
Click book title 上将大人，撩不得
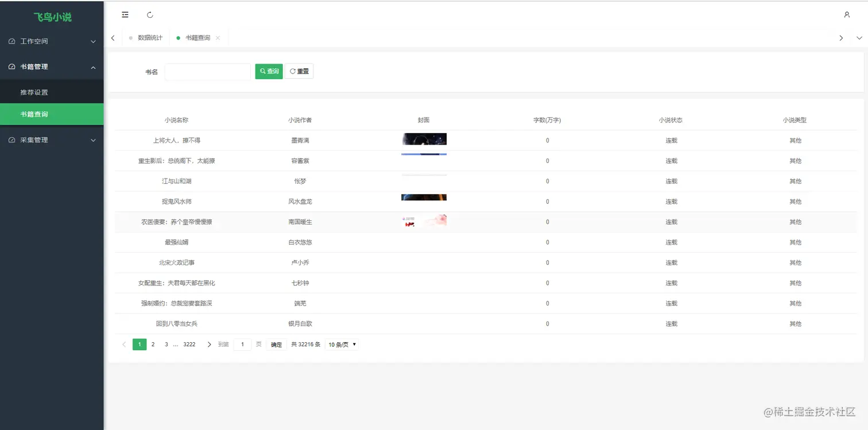(x=177, y=141)
